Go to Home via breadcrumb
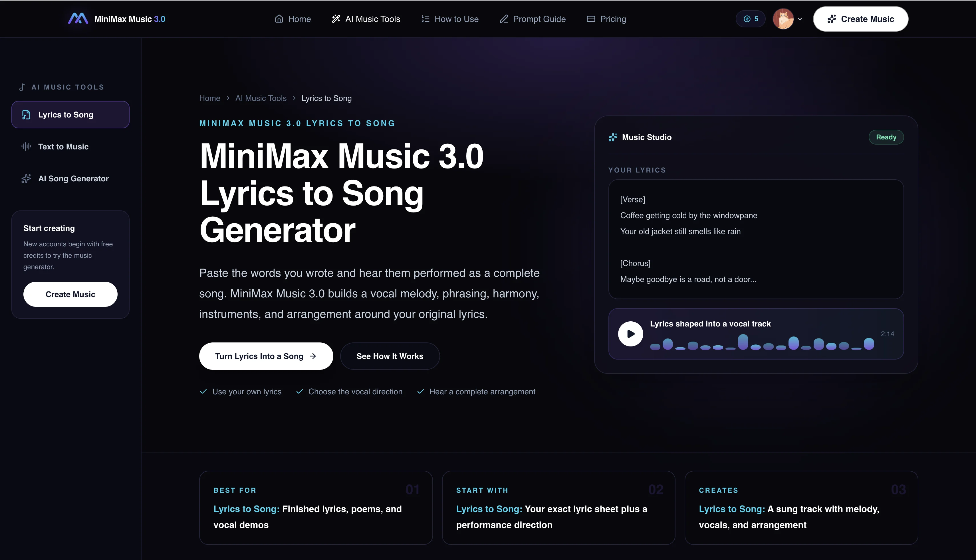Screen dimensions: 976x560 tap(210, 98)
